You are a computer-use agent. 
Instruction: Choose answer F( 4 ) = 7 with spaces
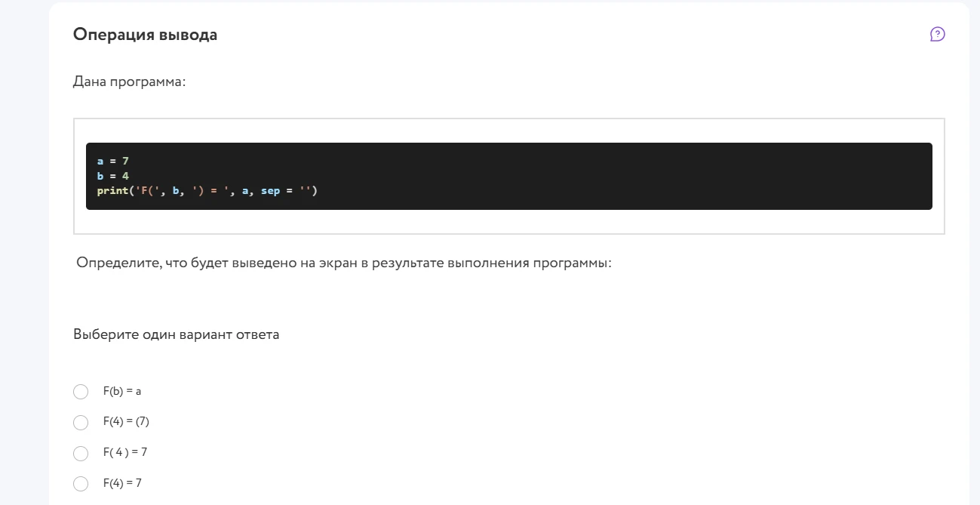click(x=81, y=454)
